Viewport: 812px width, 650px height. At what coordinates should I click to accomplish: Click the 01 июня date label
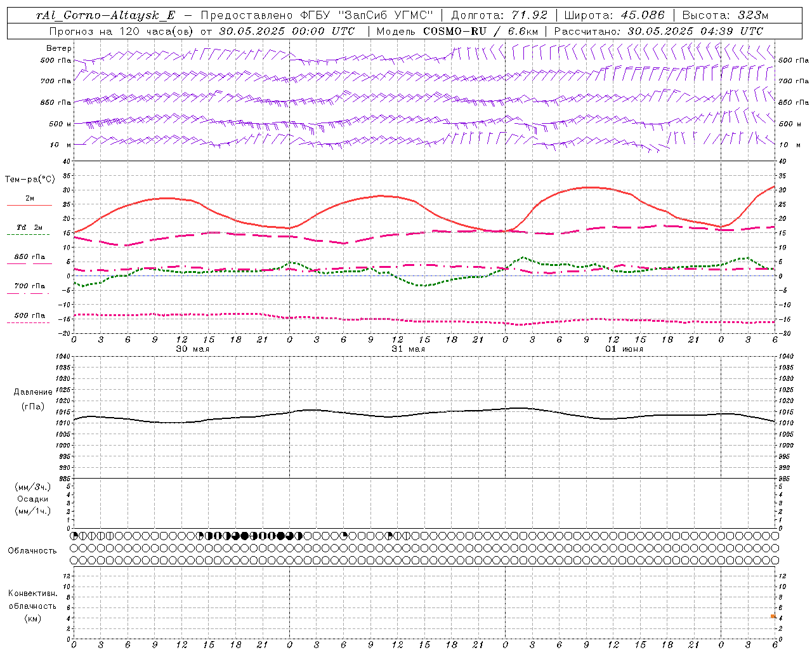tap(624, 349)
